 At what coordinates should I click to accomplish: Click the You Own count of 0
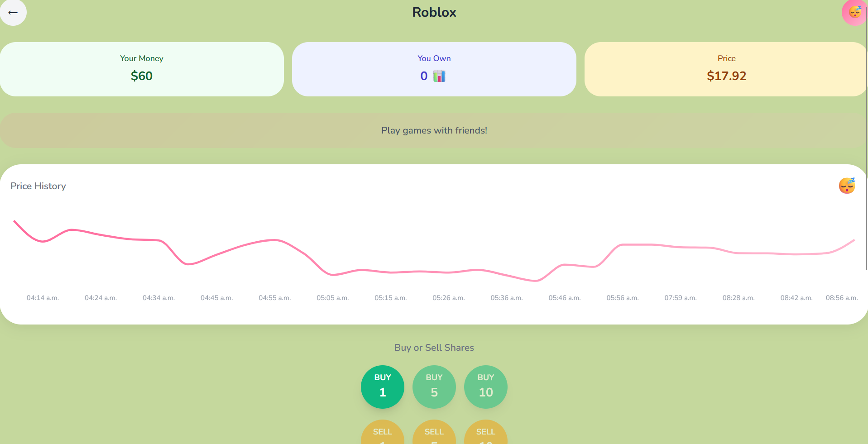pyautogui.click(x=424, y=76)
